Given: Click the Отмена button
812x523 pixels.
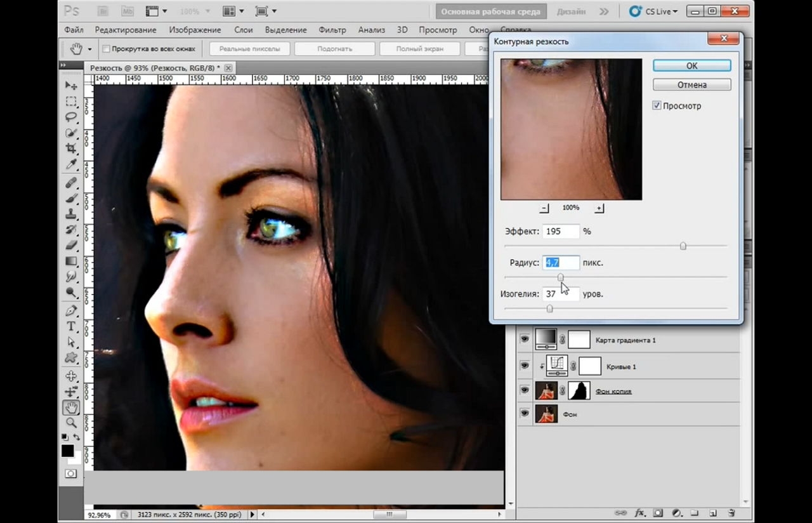Looking at the screenshot, I should pyautogui.click(x=691, y=84).
